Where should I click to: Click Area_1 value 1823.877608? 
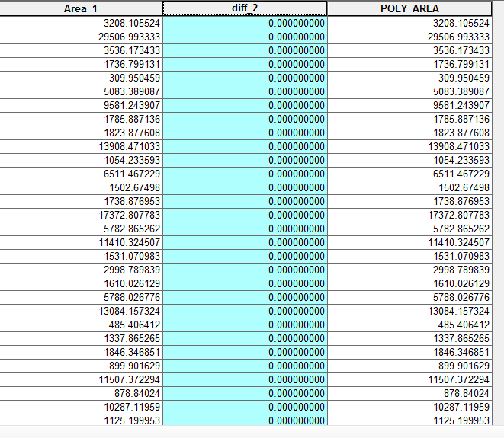[x=132, y=133]
